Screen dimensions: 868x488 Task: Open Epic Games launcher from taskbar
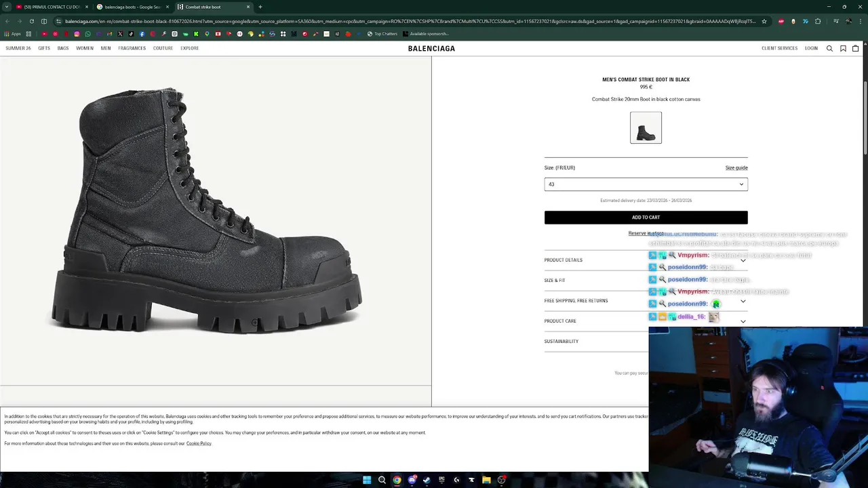pos(441,480)
